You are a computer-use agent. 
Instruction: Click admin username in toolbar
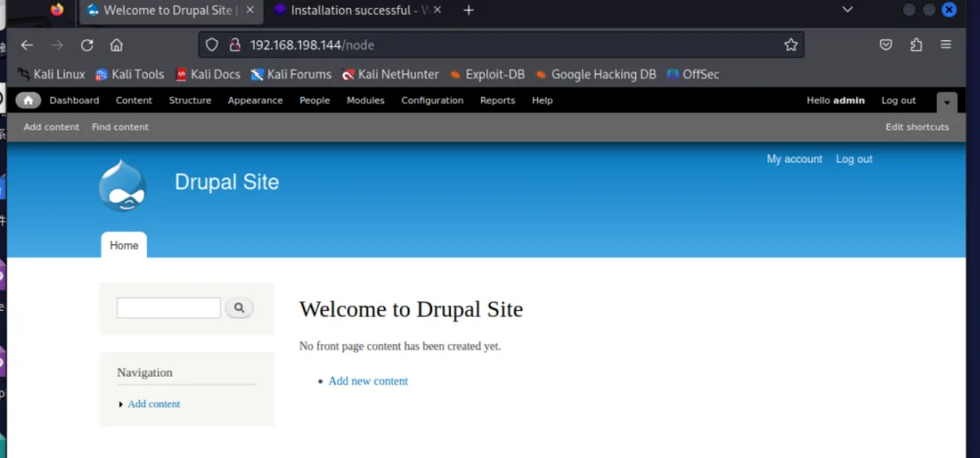(849, 100)
